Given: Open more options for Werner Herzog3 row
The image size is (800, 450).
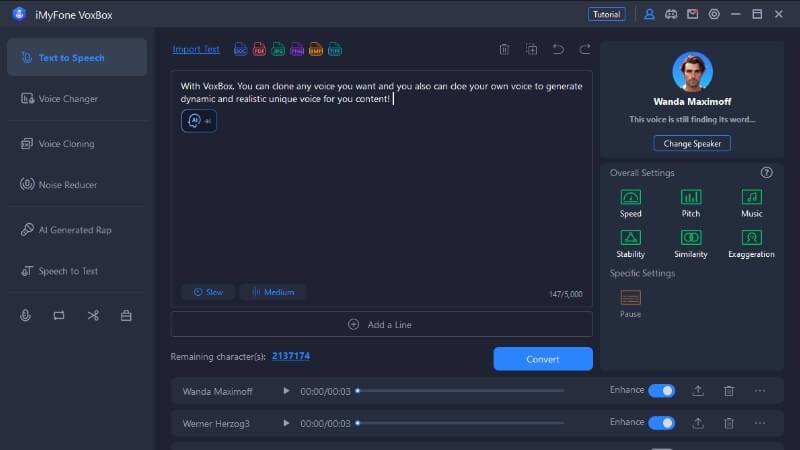Looking at the screenshot, I should point(760,423).
